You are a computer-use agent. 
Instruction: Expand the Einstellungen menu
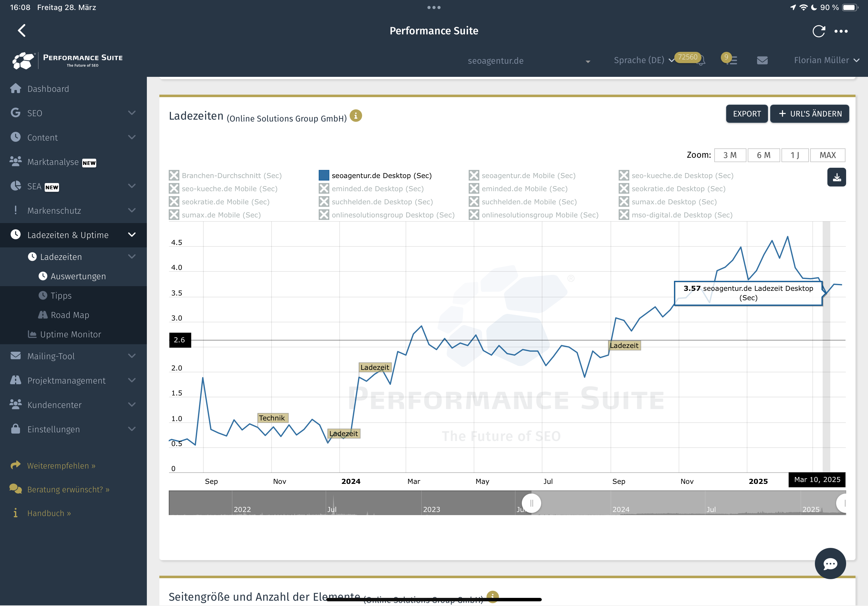(73, 429)
